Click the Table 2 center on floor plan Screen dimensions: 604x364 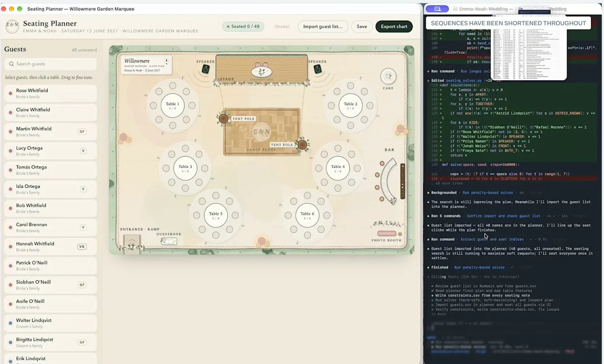point(350,105)
